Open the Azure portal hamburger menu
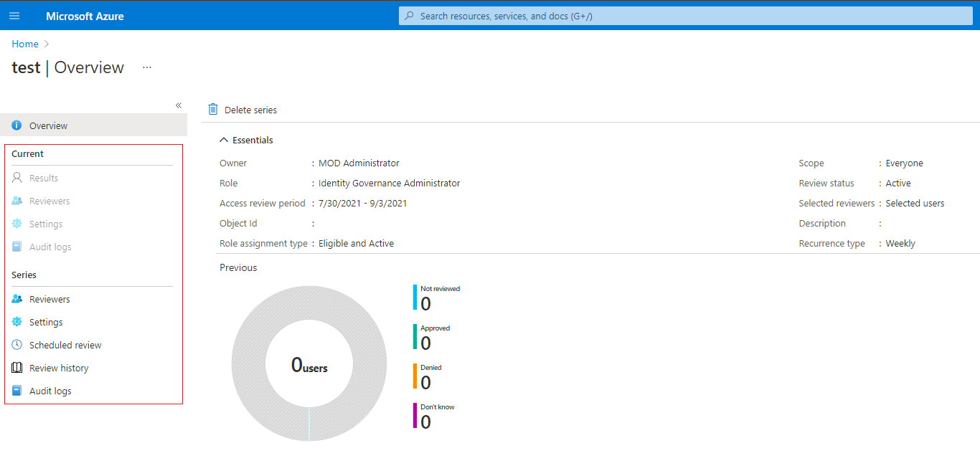 (x=14, y=16)
